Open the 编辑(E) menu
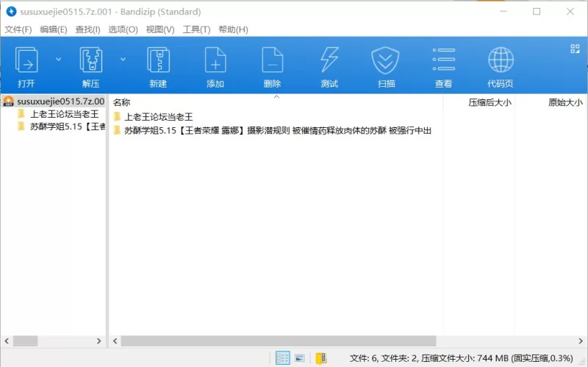588x367 pixels. click(x=54, y=29)
